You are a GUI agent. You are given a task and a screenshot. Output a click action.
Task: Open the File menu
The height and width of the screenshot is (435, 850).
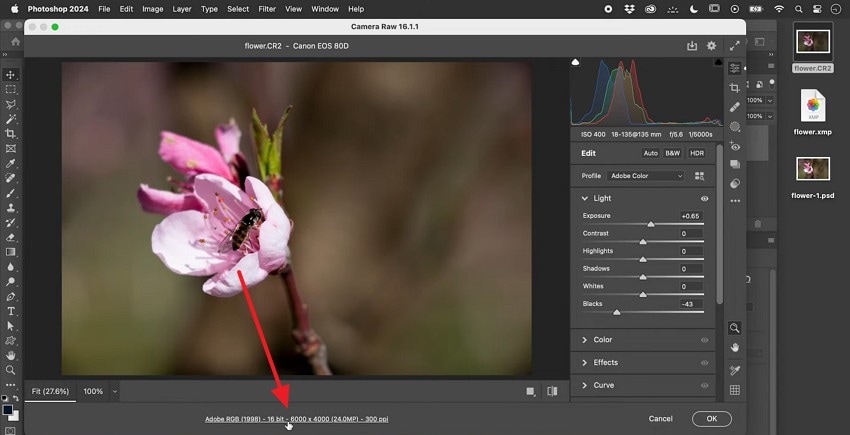[104, 9]
